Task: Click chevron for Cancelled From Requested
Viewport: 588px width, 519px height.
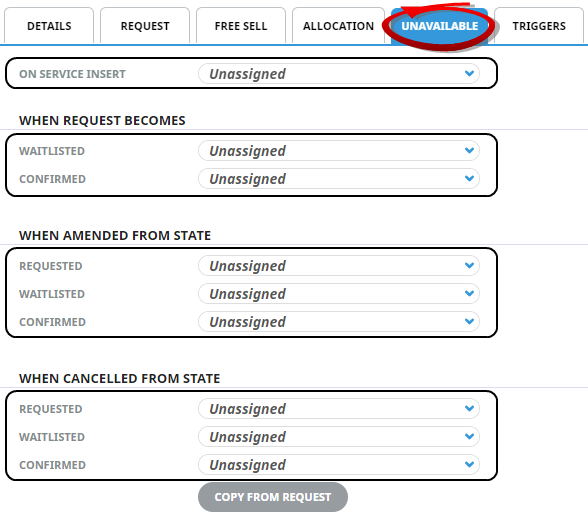Action: pos(469,408)
